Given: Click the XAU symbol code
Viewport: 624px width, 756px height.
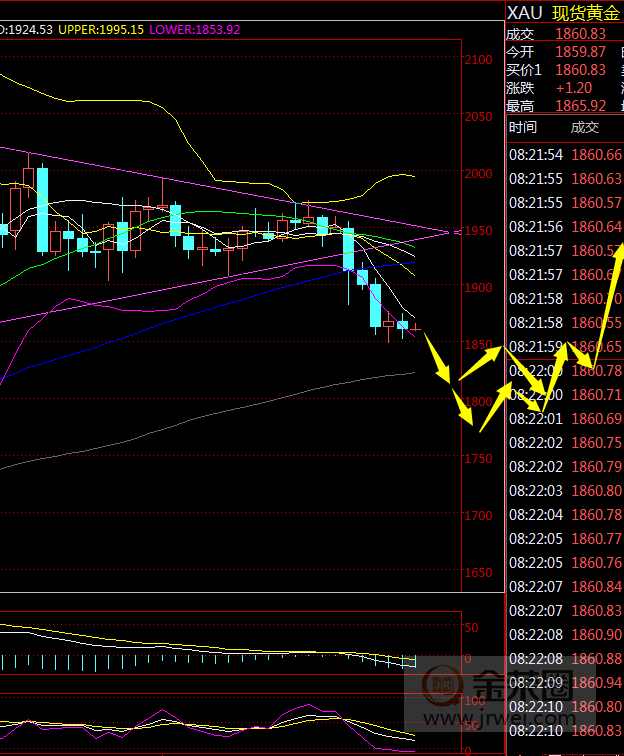Looking at the screenshot, I should click(x=525, y=12).
